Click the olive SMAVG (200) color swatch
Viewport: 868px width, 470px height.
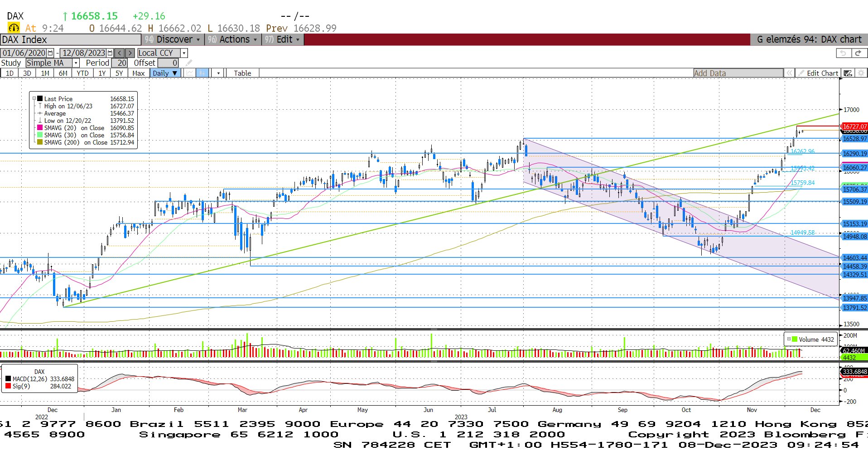click(x=40, y=142)
